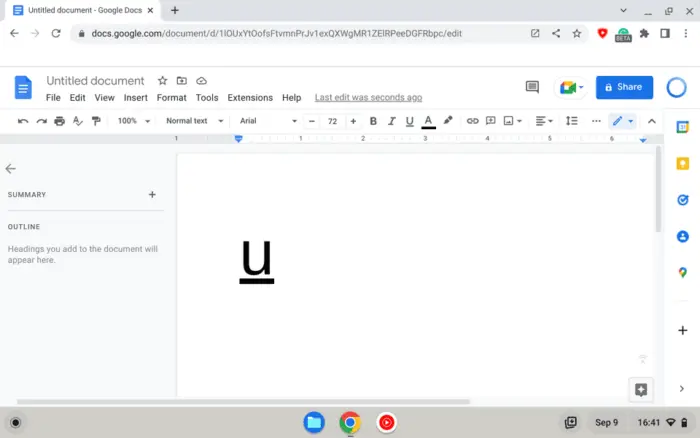Click the blue Share button
The width and height of the screenshot is (700, 438).
tap(624, 87)
